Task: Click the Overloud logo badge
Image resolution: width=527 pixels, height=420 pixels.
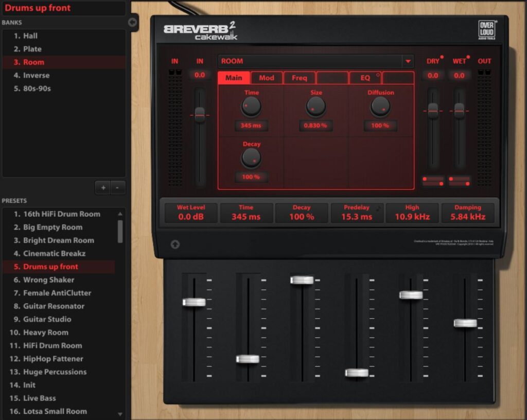Action: click(x=487, y=30)
